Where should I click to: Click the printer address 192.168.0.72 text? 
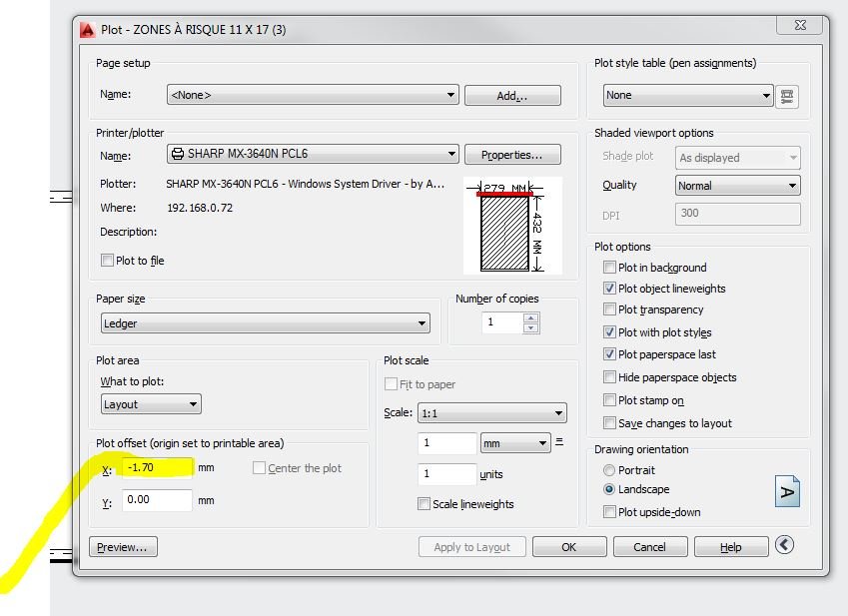click(x=200, y=208)
